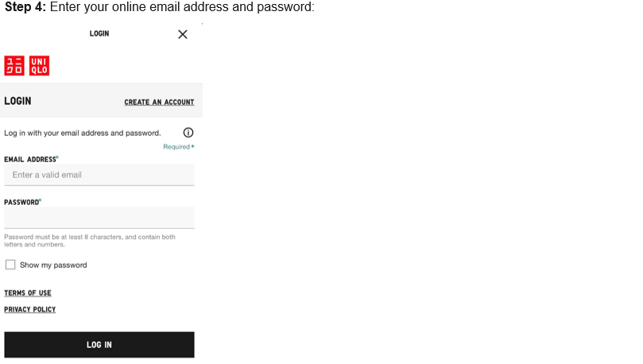The image size is (643, 364).
Task: Click the 'Log in with your email address' text
Action: pyautogui.click(x=83, y=133)
